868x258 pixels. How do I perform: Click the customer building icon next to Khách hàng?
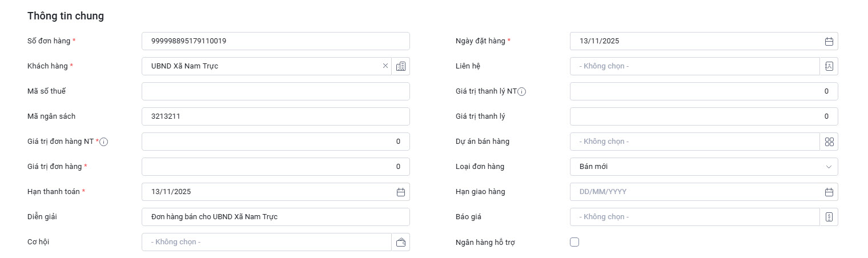[401, 66]
